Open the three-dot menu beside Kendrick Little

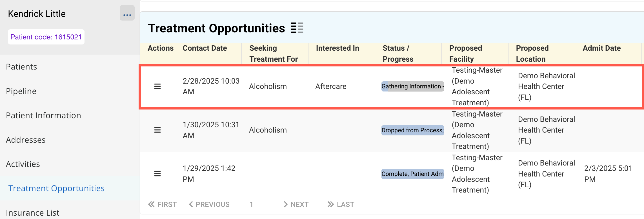click(x=127, y=13)
